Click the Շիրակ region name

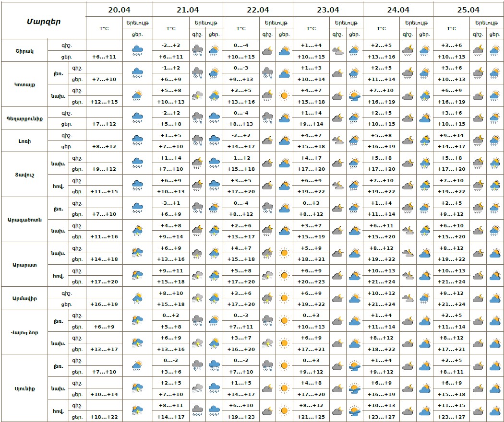(x=24, y=50)
